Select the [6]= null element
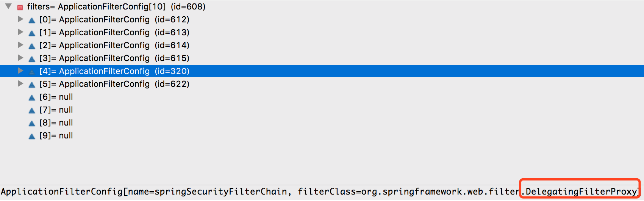Viewport: 644px width, 201px height. tap(56, 97)
